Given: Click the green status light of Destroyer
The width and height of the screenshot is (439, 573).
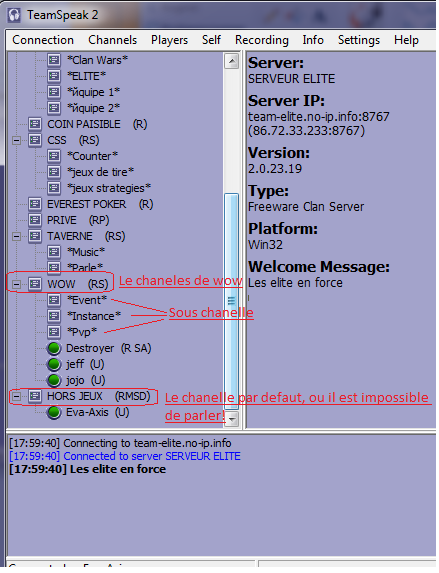Looking at the screenshot, I should coord(54,348).
